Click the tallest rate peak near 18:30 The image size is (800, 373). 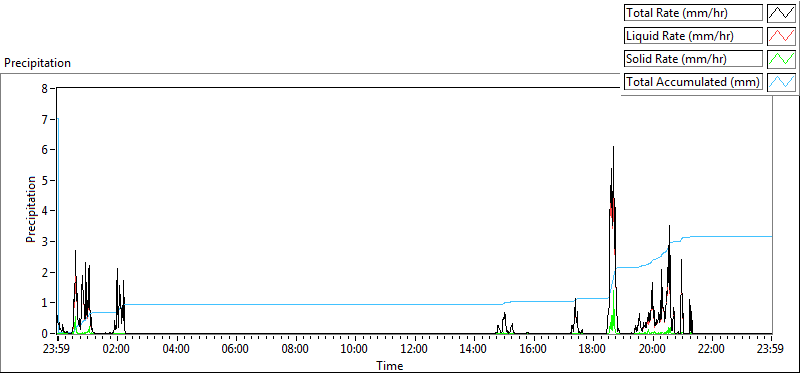pyautogui.click(x=613, y=148)
